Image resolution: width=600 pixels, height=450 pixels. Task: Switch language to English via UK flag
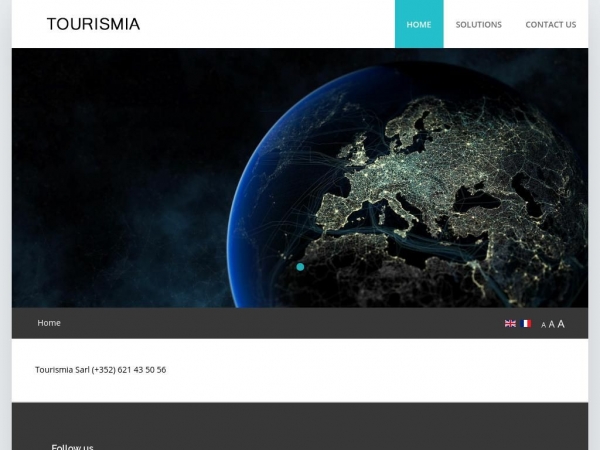click(510, 324)
